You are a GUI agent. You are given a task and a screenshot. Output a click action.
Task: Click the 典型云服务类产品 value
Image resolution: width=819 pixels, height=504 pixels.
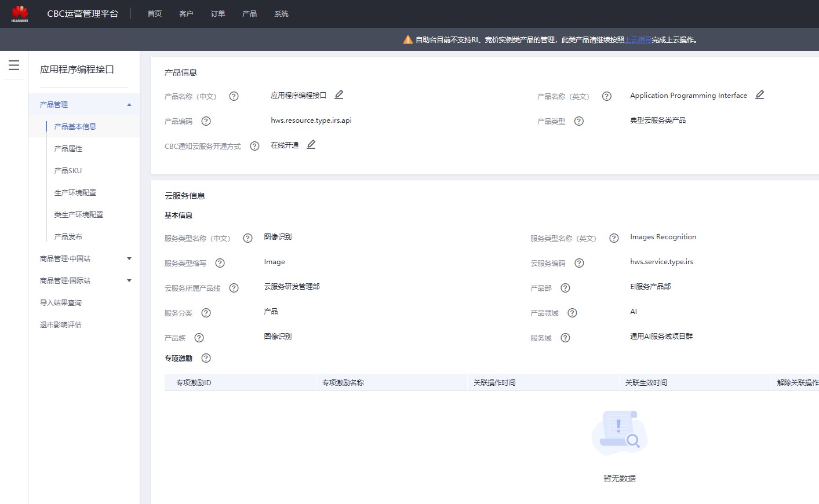pyautogui.click(x=658, y=120)
